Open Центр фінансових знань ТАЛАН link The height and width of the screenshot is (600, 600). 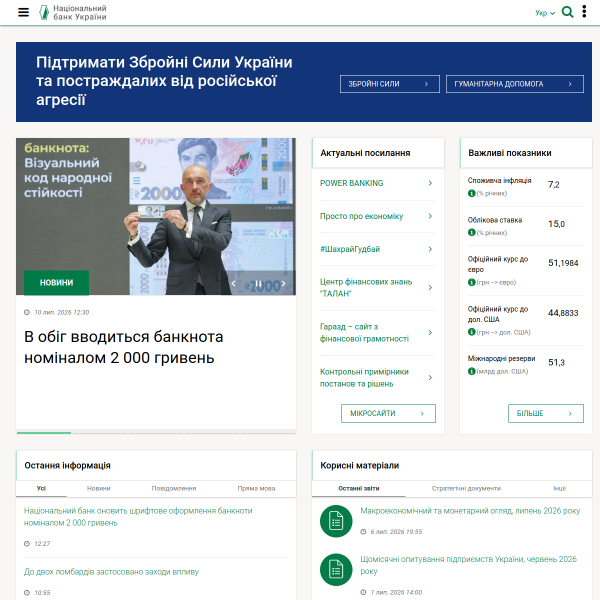coord(366,288)
